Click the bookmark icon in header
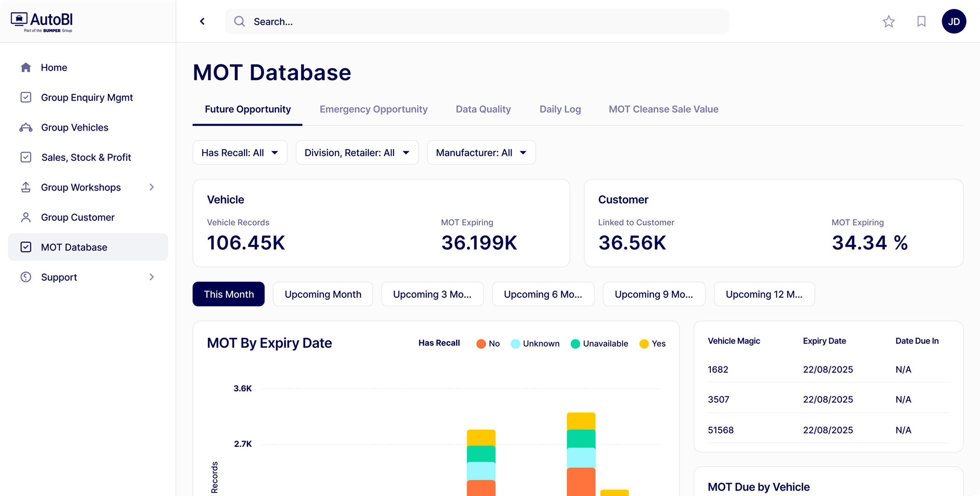Viewport: 980px width, 496px height. coord(921,22)
